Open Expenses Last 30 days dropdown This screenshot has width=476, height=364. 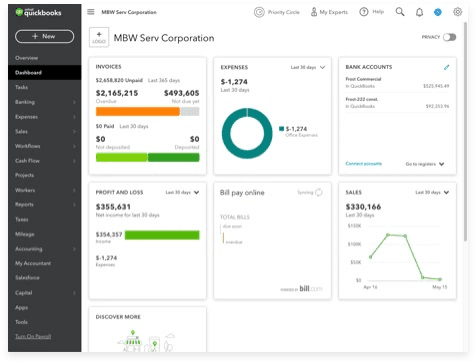coord(308,67)
